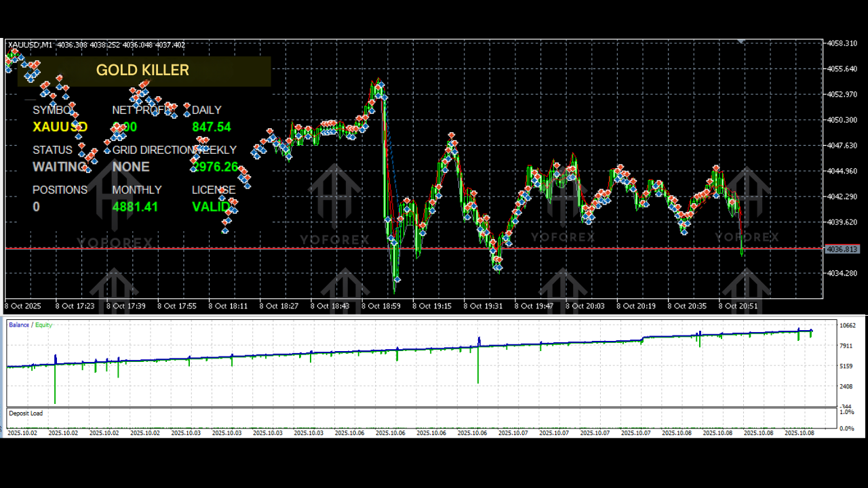Click the green Equity legend label
868x488 pixels.
43,325
